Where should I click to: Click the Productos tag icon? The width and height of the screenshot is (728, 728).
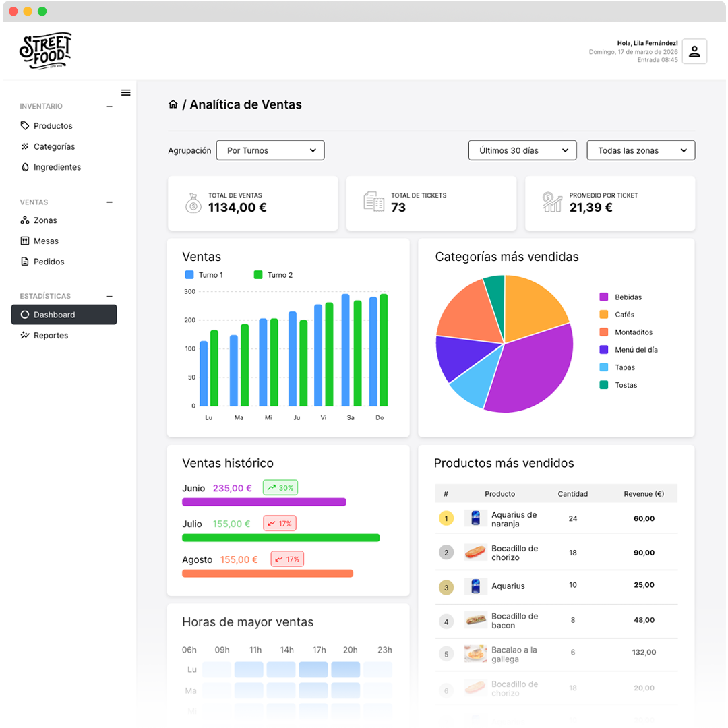[x=25, y=126]
